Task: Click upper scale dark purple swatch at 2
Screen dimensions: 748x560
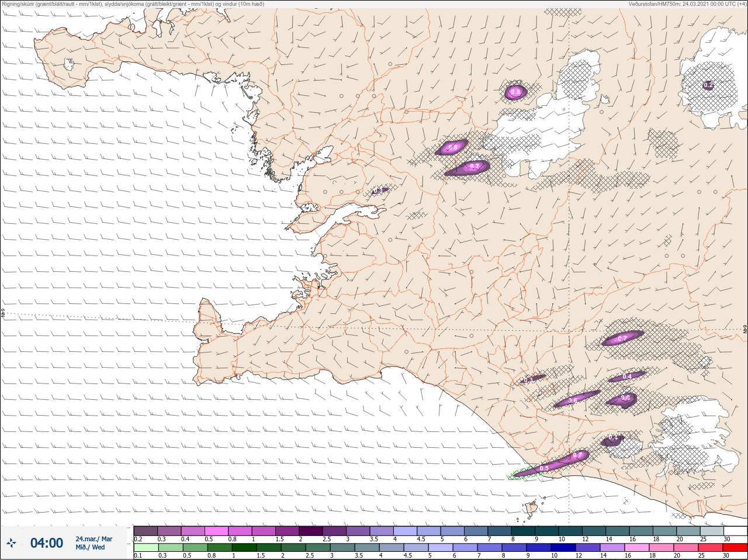Action: click(311, 531)
